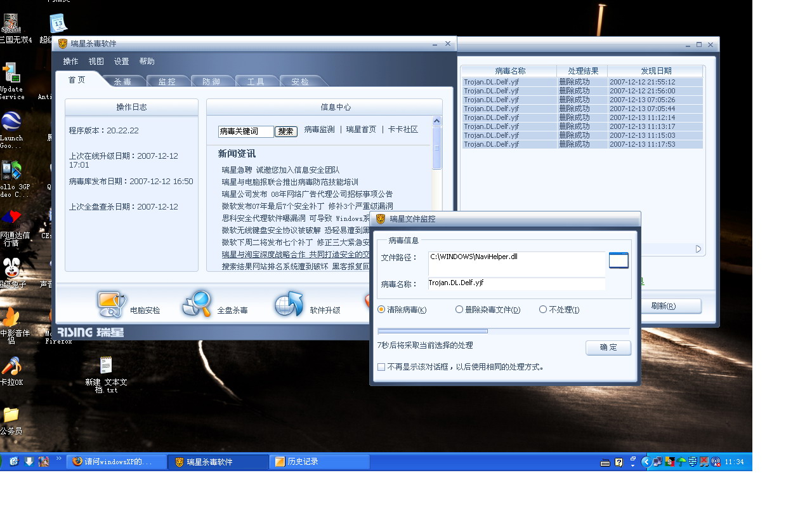This screenshot has height=508, width=812.
Task: Expand the quick launch overflow chevron
Action: click(x=59, y=458)
